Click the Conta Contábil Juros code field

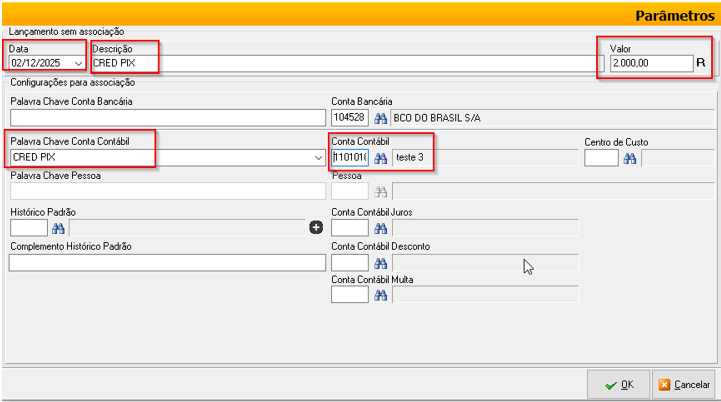pos(350,228)
